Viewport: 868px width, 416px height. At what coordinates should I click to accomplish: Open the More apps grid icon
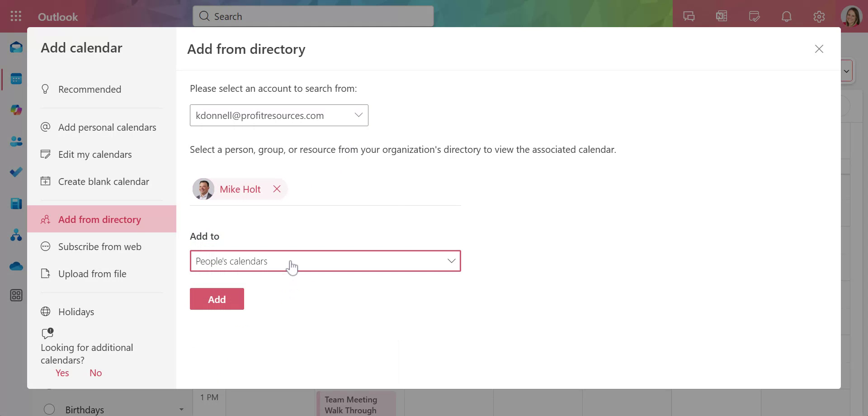[x=16, y=295]
